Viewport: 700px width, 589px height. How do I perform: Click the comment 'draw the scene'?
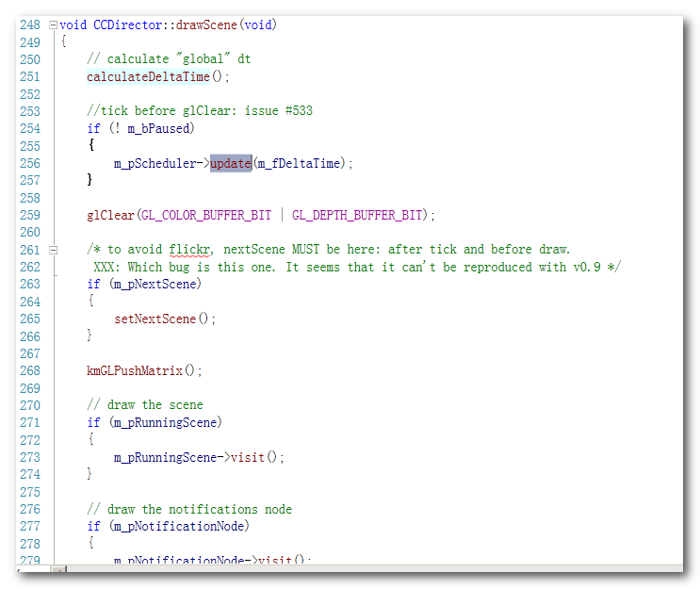[145, 405]
